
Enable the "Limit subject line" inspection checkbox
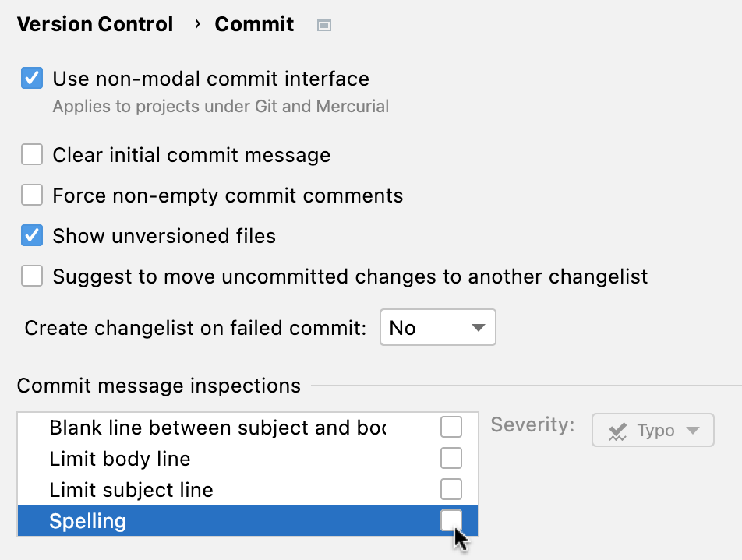pos(450,489)
